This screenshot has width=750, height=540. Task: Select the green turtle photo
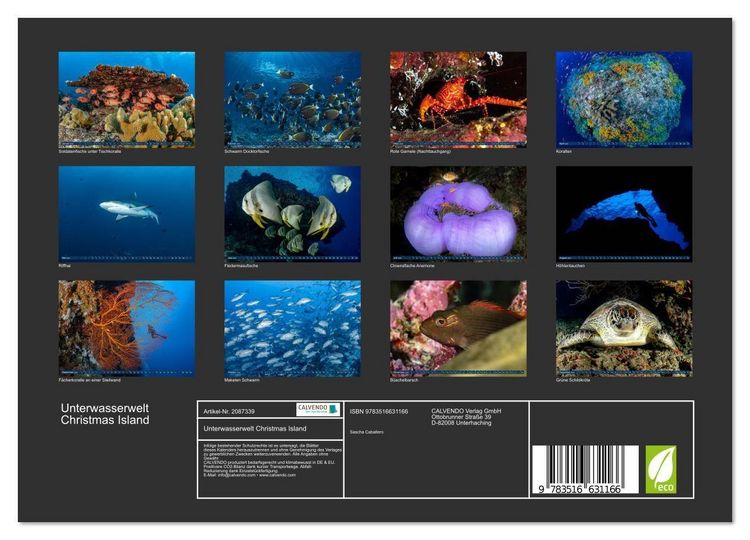coord(624,328)
